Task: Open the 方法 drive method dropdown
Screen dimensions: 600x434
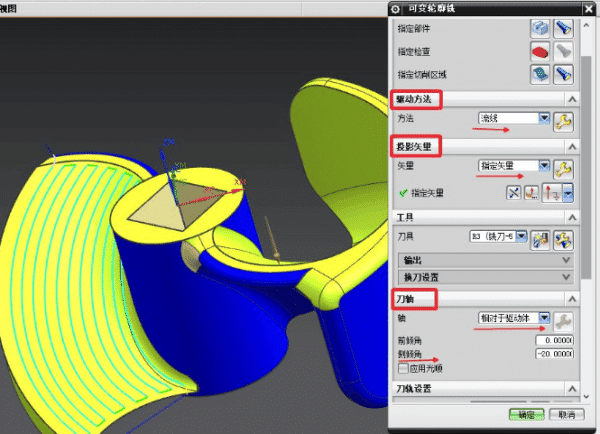Action: pos(545,119)
